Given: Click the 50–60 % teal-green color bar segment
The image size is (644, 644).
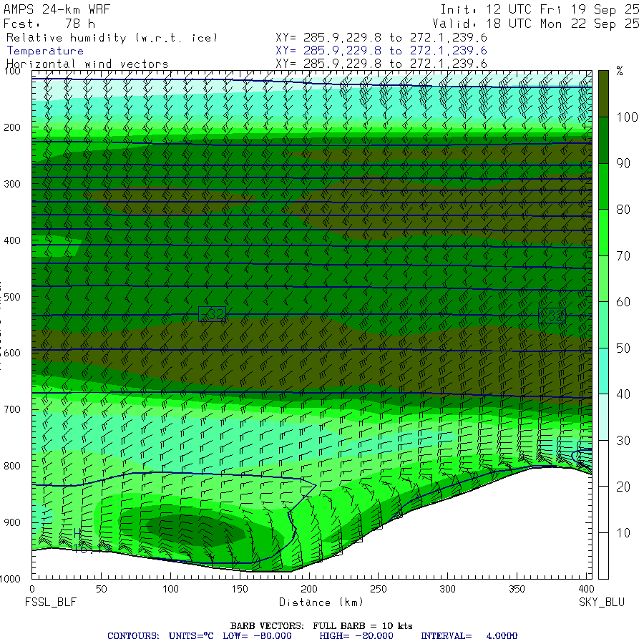Looking at the screenshot, I should point(603,325).
